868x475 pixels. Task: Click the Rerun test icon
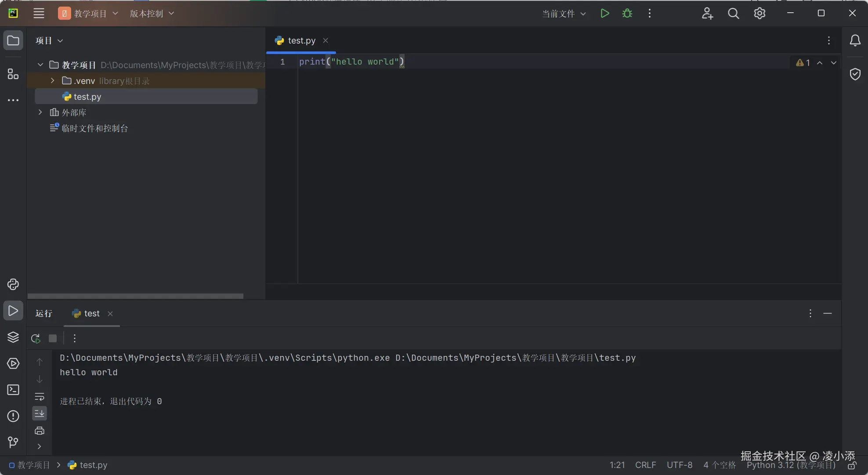click(x=36, y=338)
